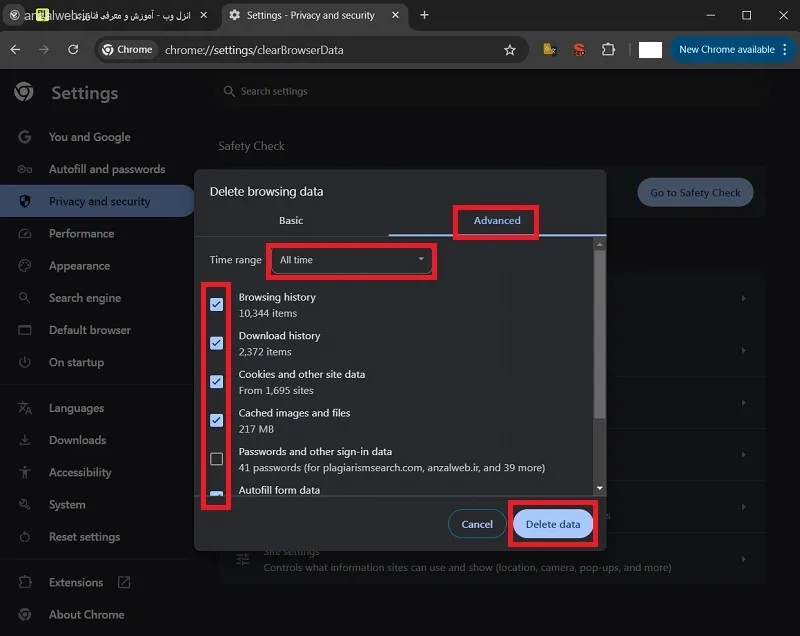Uncheck the Download history checkbox
The height and width of the screenshot is (636, 800).
216,343
